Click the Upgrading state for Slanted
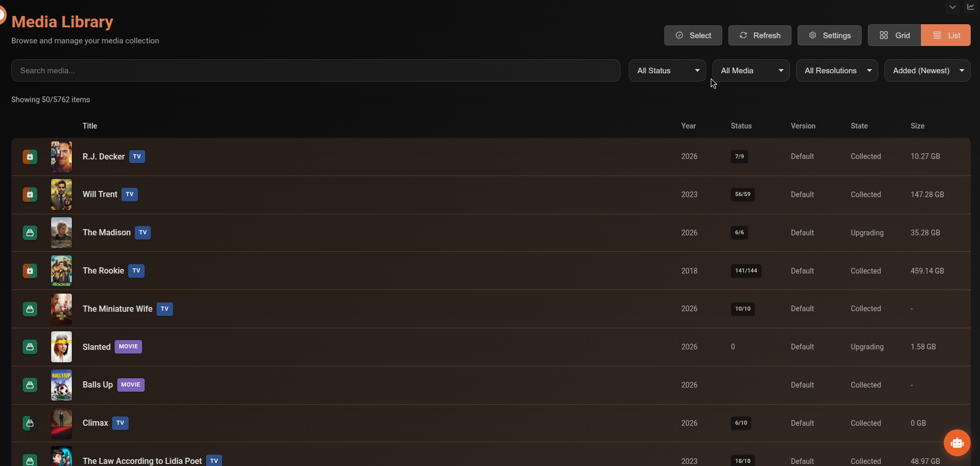Viewport: 980px width, 466px height. [867, 347]
